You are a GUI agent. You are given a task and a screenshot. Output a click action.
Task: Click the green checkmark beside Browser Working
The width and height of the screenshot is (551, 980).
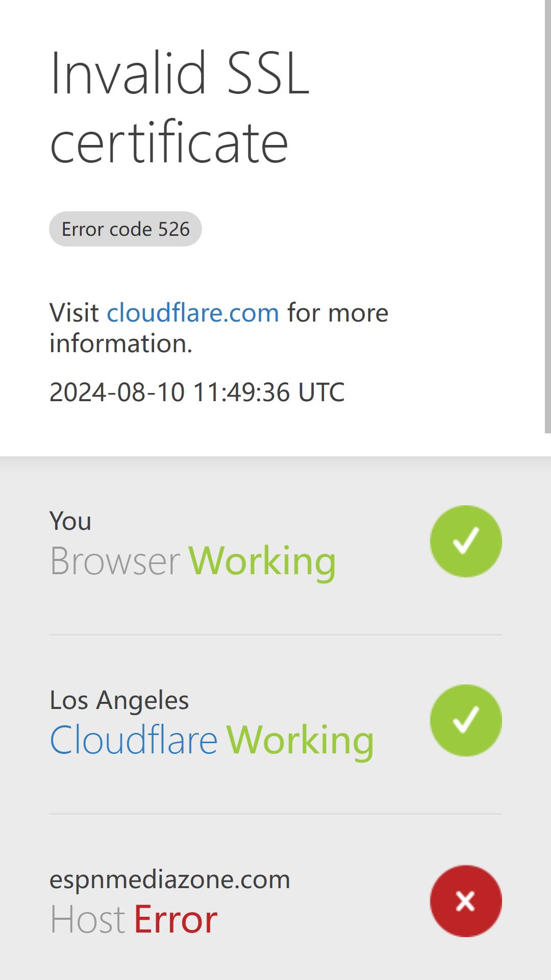pyautogui.click(x=466, y=541)
